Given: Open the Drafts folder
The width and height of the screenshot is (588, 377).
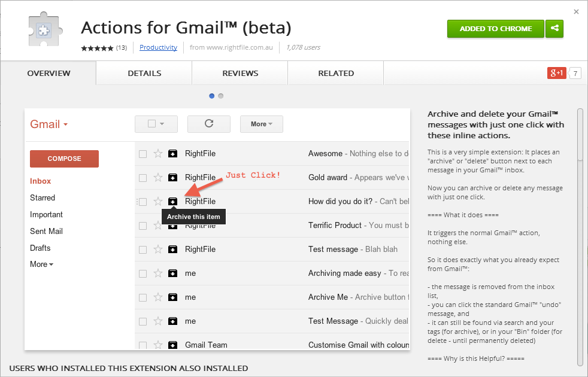Looking at the screenshot, I should pyautogui.click(x=40, y=248).
